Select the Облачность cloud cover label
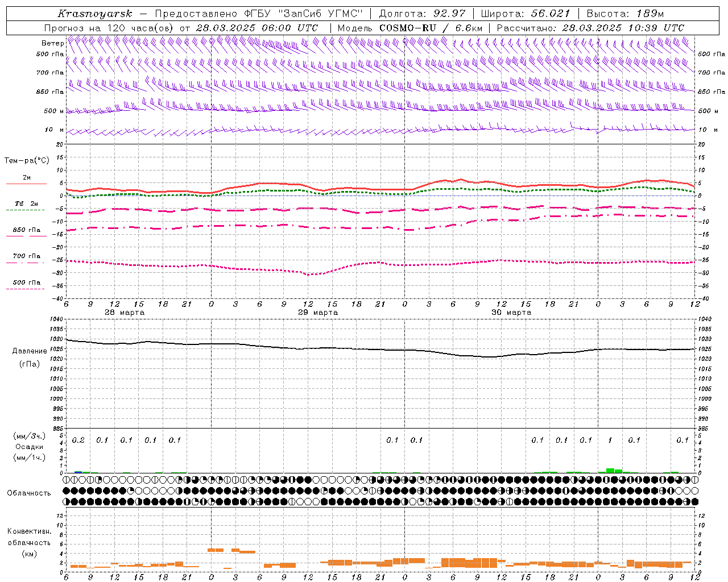 (x=29, y=493)
